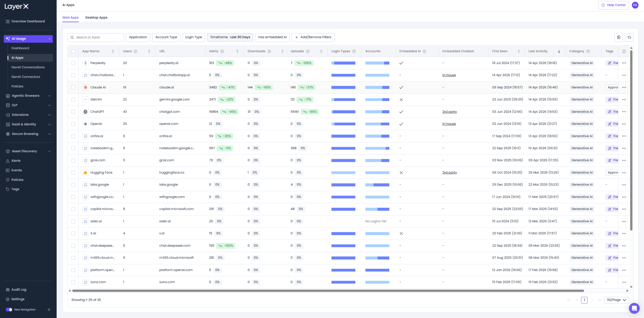Open the Audit Log page

(x=19, y=290)
